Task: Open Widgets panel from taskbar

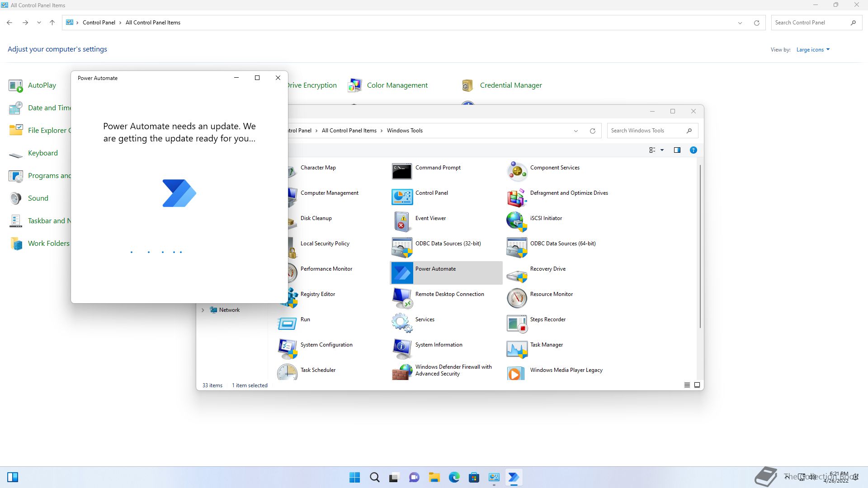Action: coord(13,477)
